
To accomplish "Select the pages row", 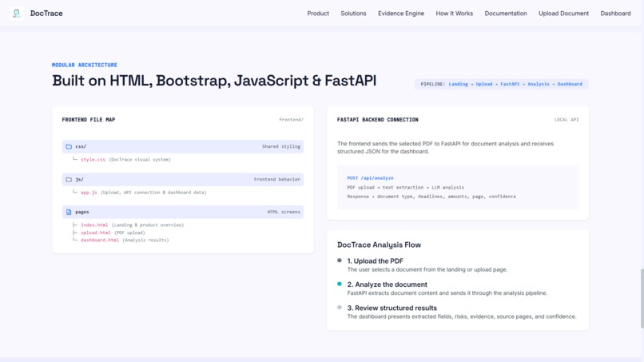I will [x=183, y=212].
